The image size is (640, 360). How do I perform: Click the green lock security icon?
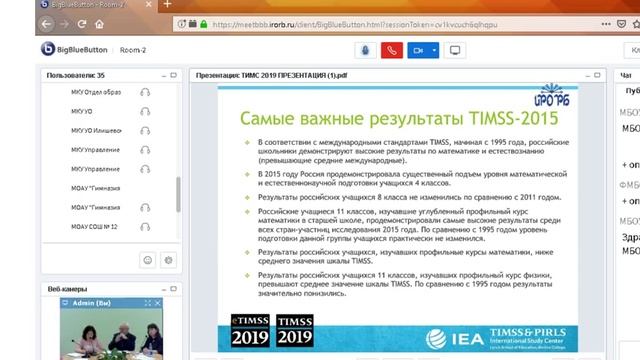point(204,24)
